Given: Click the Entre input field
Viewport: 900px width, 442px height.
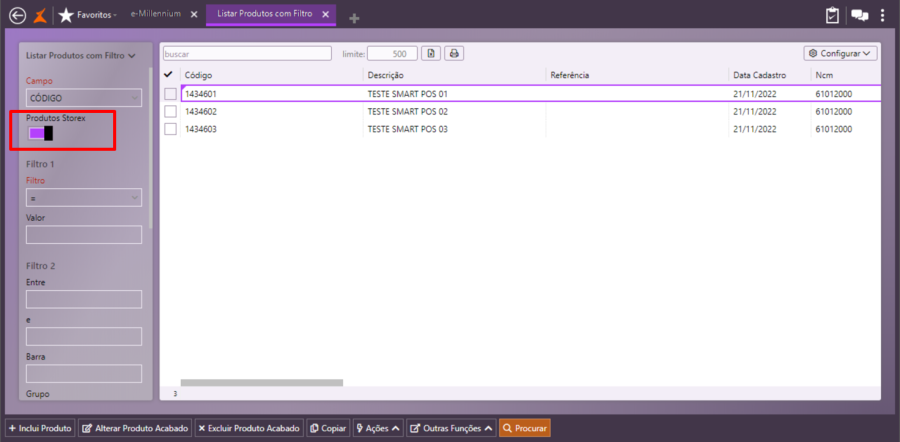Looking at the screenshot, I should (84, 299).
